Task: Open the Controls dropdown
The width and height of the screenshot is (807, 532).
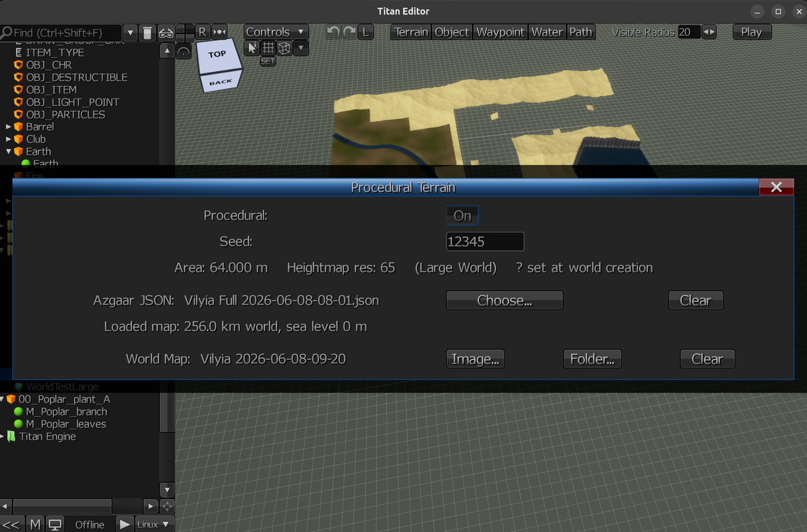Action: click(276, 32)
